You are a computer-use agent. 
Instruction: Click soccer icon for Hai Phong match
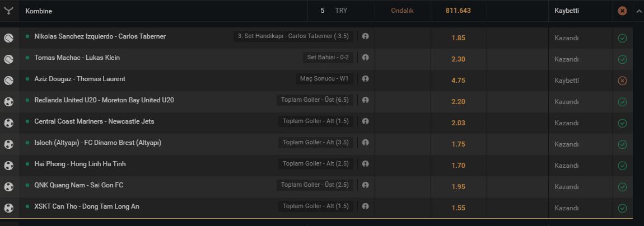pos(8,165)
